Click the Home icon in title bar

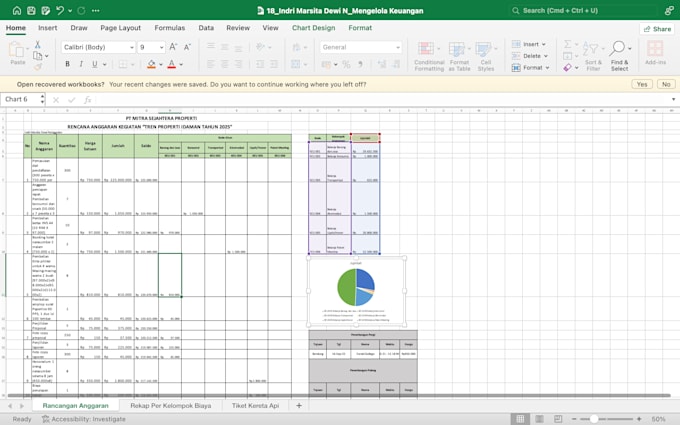(x=17, y=10)
